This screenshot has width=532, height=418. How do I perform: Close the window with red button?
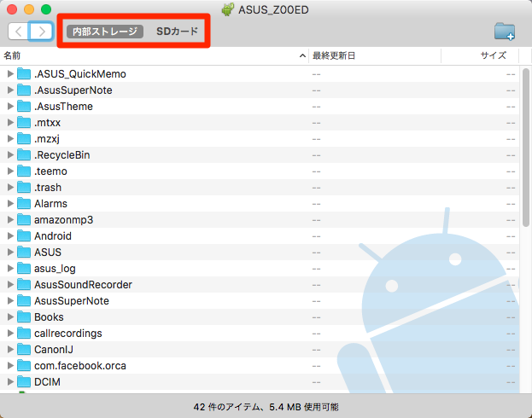coord(12,9)
